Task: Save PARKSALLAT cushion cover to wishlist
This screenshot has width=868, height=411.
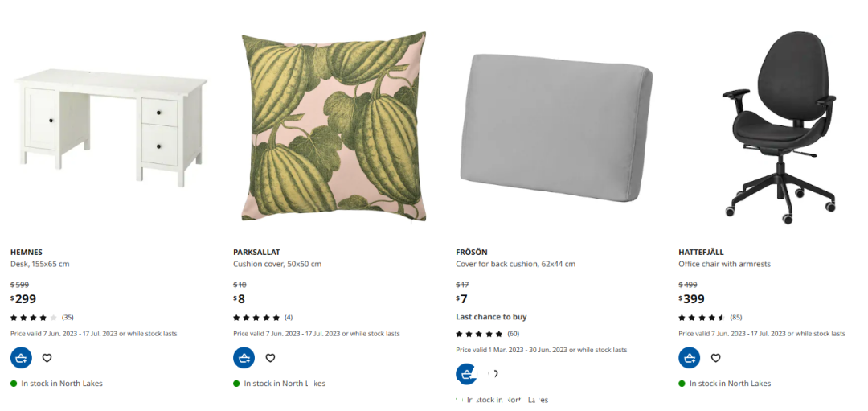Action: (x=270, y=358)
